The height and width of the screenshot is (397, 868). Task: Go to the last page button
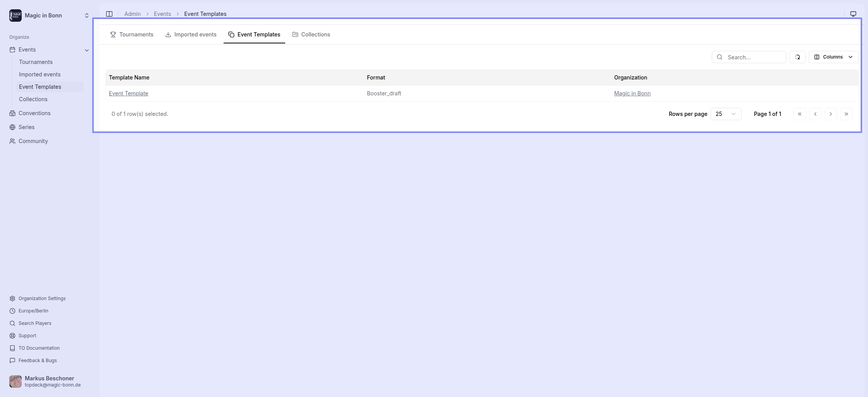846,114
